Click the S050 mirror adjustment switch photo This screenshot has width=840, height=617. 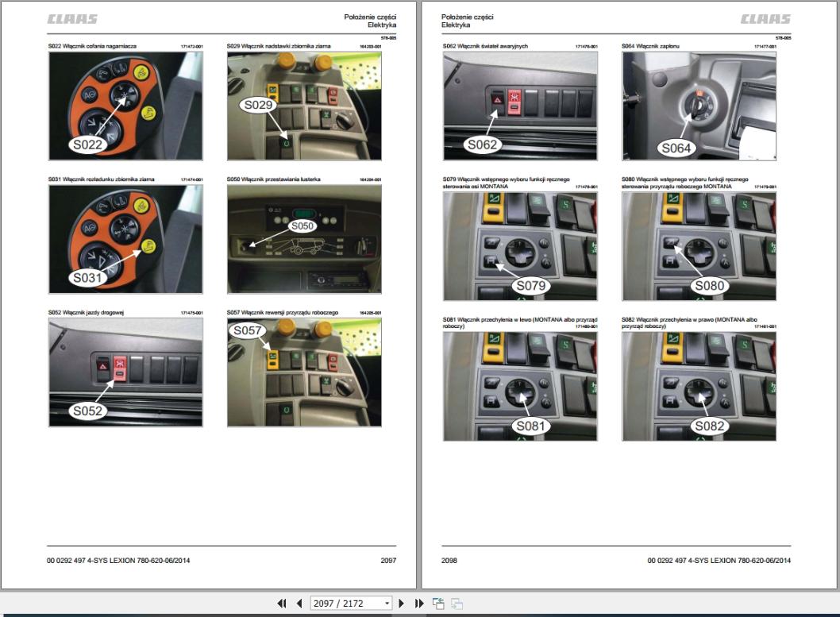pos(304,239)
